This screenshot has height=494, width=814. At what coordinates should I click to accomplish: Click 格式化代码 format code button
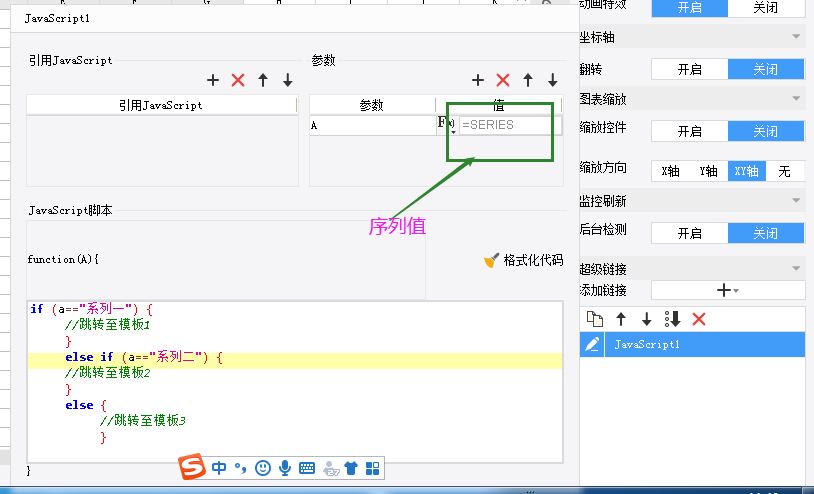pyautogui.click(x=523, y=260)
